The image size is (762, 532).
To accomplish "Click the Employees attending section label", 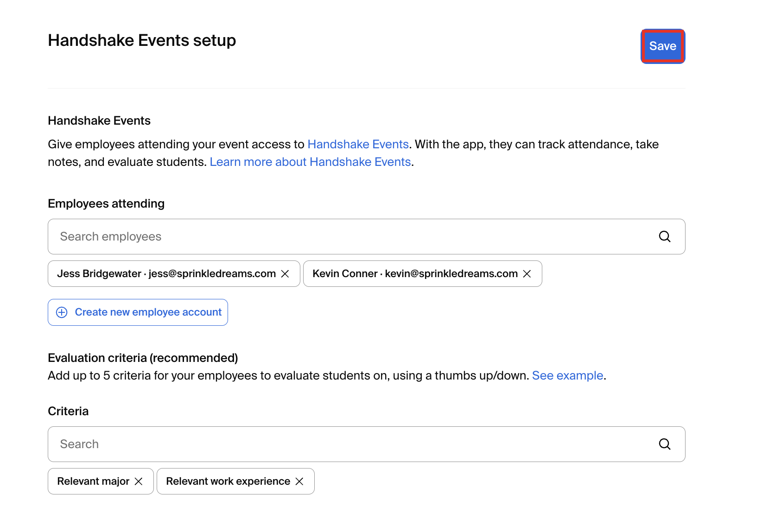I will tap(106, 203).
